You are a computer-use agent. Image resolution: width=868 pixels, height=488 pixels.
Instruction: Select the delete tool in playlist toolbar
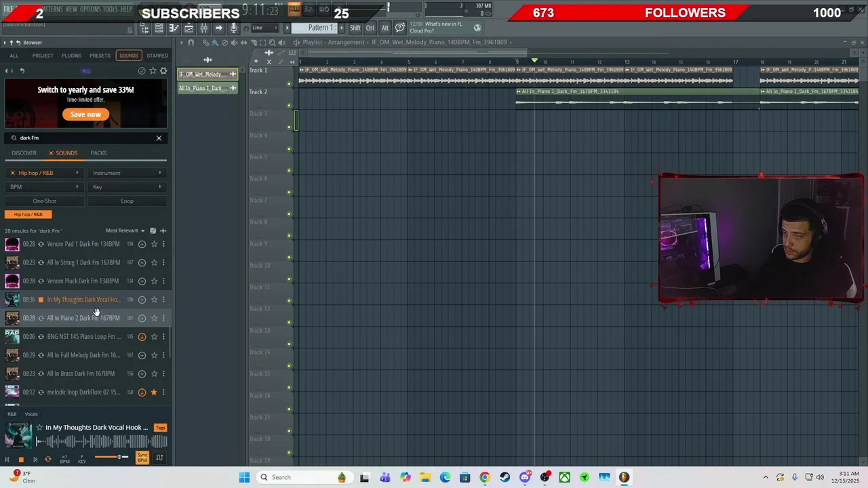pyautogui.click(x=225, y=42)
